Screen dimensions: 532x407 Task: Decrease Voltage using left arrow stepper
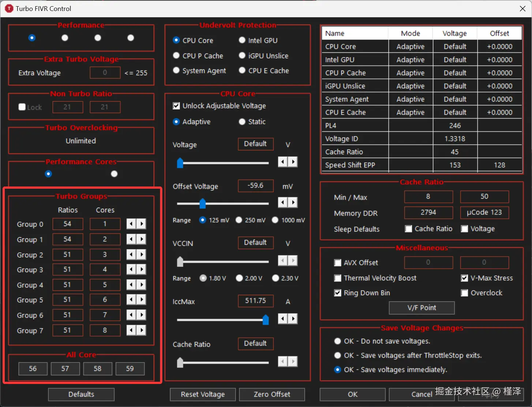click(283, 162)
